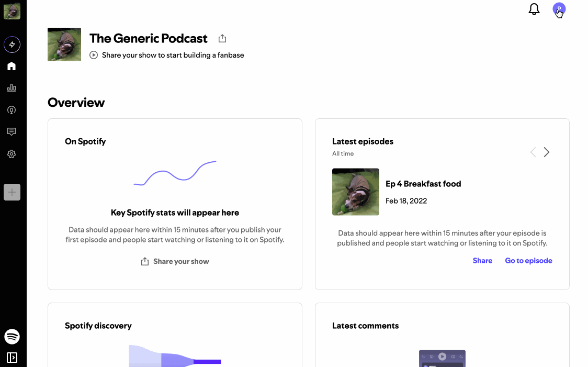The image size is (588, 367).
Task: Click 'Share your show' in On Spotify card
Action: click(x=181, y=262)
